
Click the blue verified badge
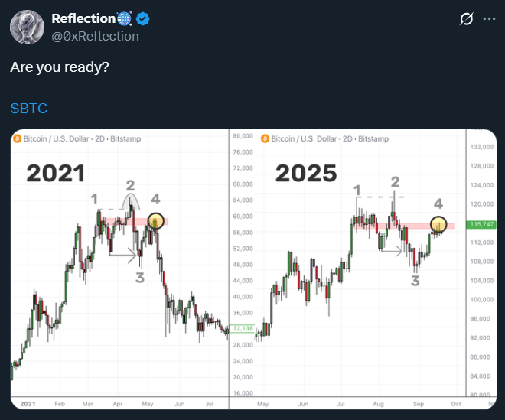coord(142,18)
